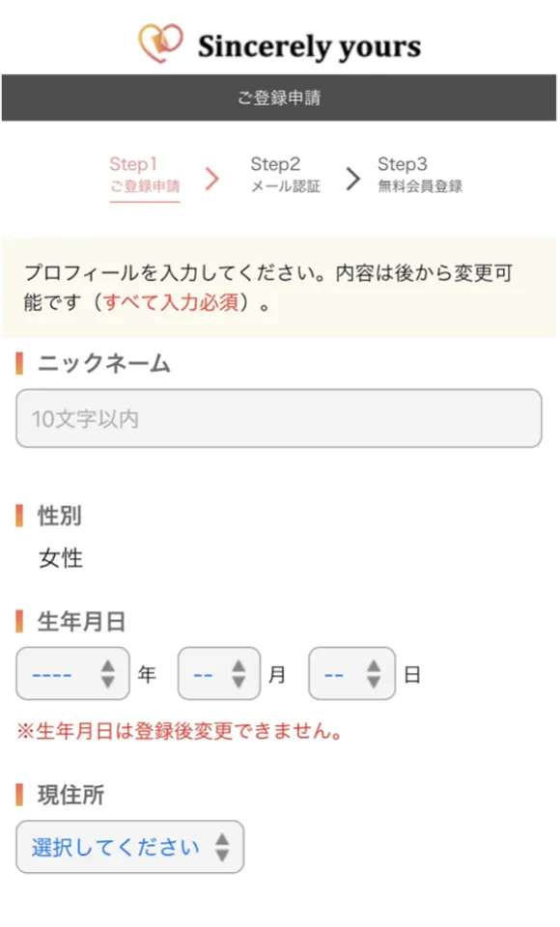
Task: Click the orange bar beside ニックネーム heading
Action: tap(17, 364)
